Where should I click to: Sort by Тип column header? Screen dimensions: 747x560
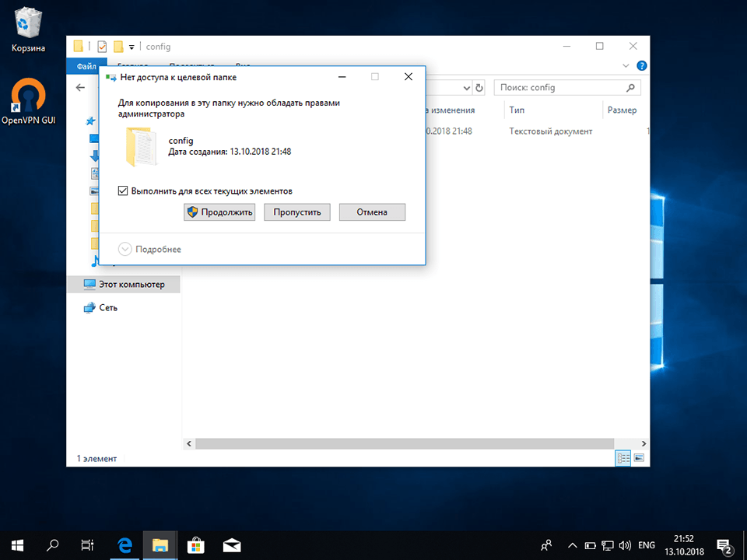point(517,110)
